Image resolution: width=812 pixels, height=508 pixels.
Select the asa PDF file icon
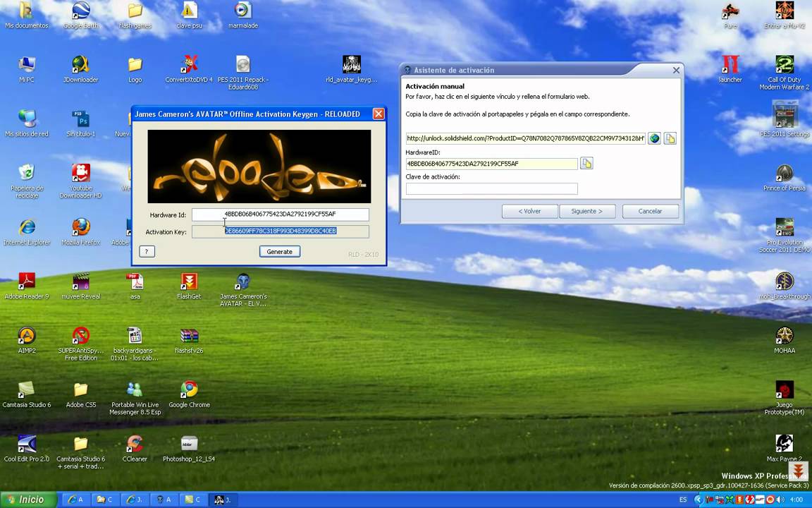pyautogui.click(x=135, y=286)
